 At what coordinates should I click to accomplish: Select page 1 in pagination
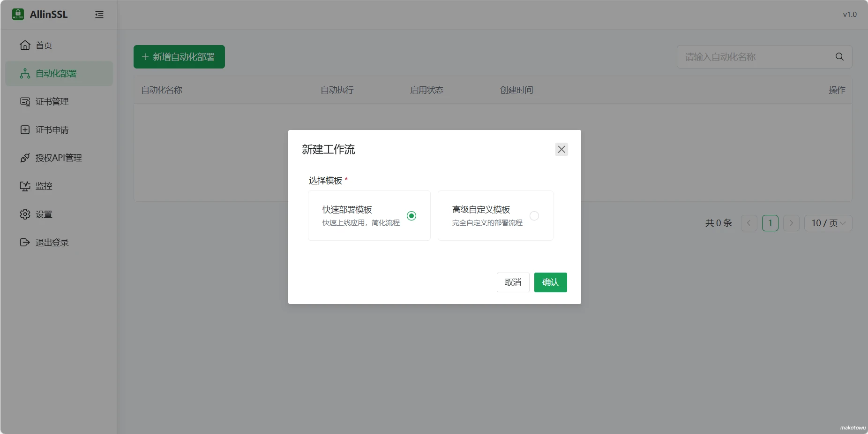(x=770, y=223)
